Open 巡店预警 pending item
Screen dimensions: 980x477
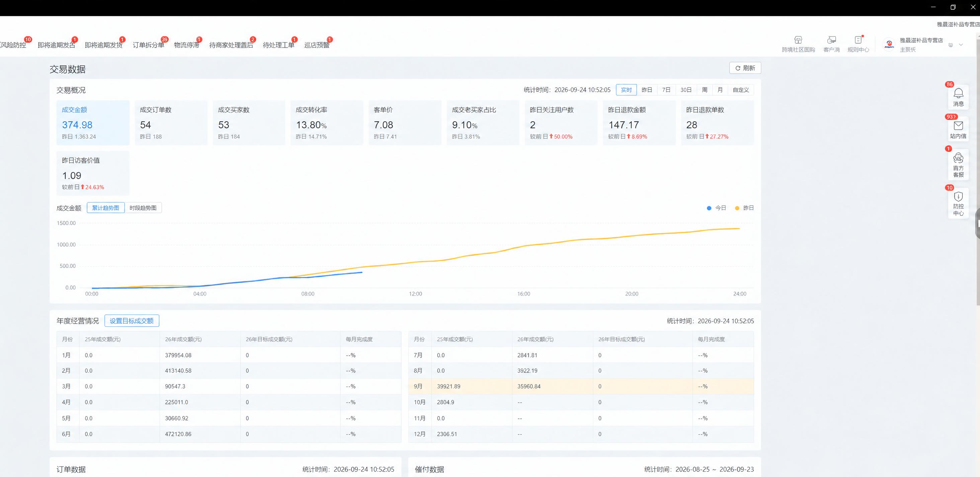point(317,45)
